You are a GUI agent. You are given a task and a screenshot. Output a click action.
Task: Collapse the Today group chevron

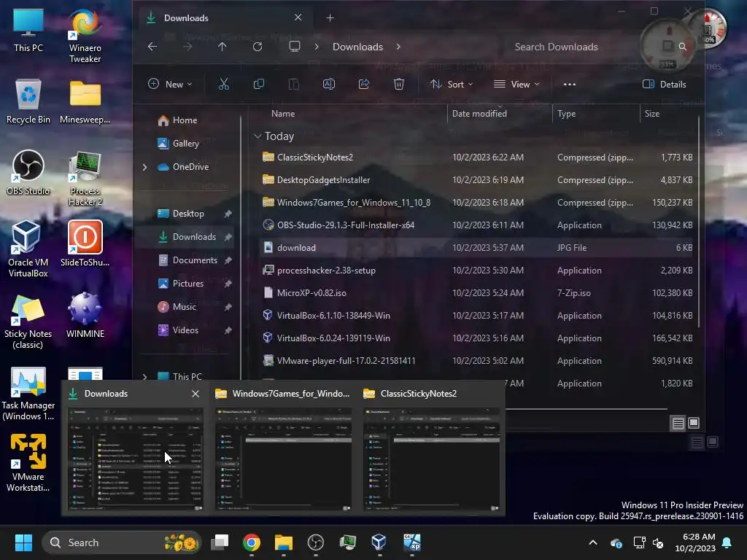click(x=258, y=136)
